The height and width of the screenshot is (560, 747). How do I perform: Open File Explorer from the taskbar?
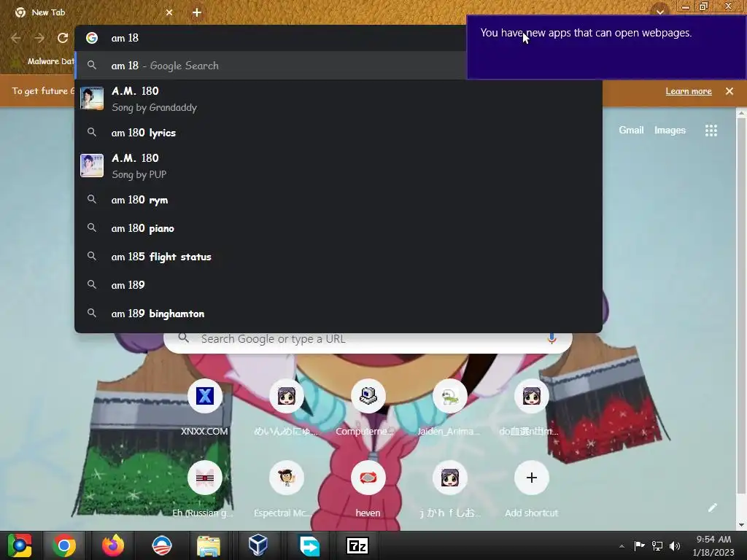209,545
